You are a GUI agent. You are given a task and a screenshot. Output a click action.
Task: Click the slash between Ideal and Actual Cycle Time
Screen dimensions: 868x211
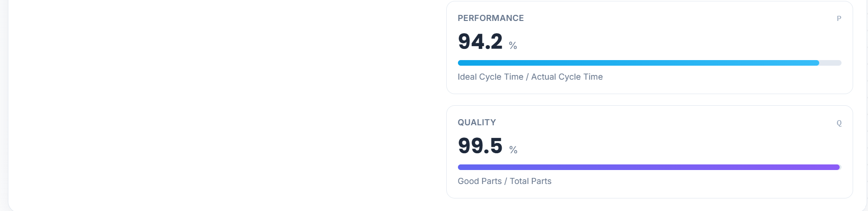pos(527,77)
